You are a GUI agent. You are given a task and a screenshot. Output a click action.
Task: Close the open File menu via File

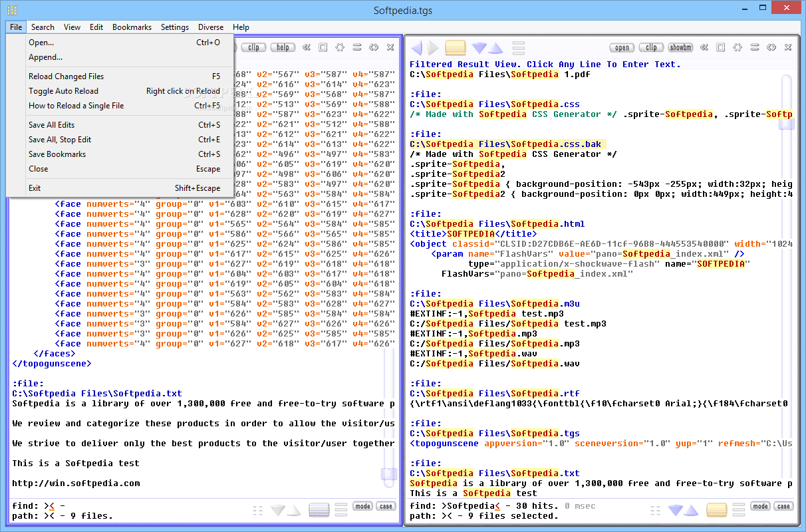click(x=17, y=27)
